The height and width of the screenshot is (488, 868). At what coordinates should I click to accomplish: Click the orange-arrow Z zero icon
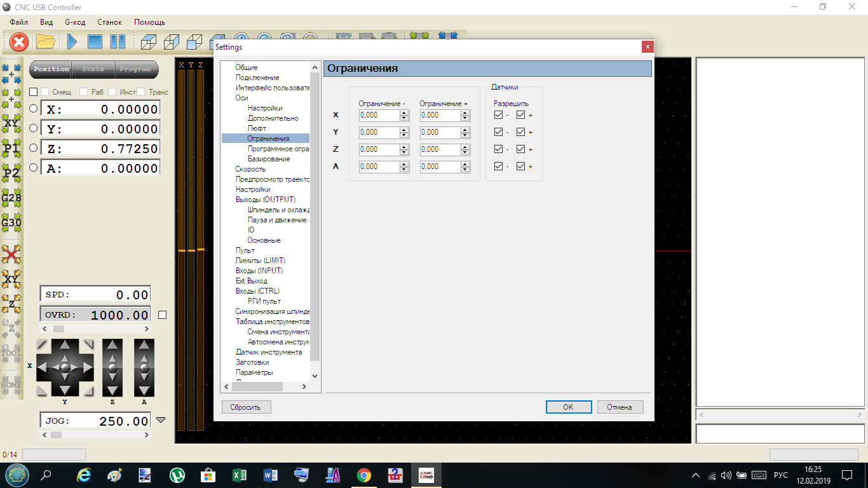click(x=11, y=304)
